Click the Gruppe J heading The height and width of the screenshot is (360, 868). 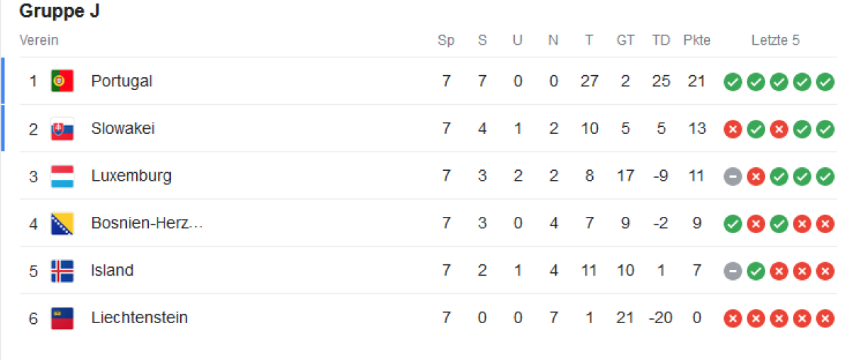tap(59, 11)
